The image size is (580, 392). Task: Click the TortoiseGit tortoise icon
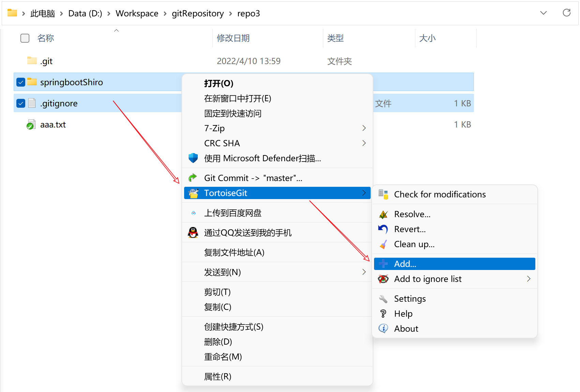(x=194, y=193)
